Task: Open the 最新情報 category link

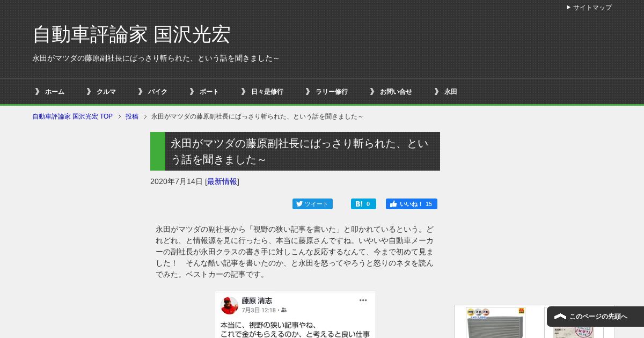Action: point(222,181)
